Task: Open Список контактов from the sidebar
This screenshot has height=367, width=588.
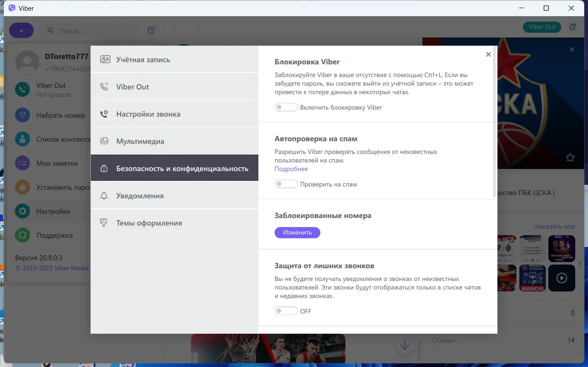Action: [x=22, y=139]
